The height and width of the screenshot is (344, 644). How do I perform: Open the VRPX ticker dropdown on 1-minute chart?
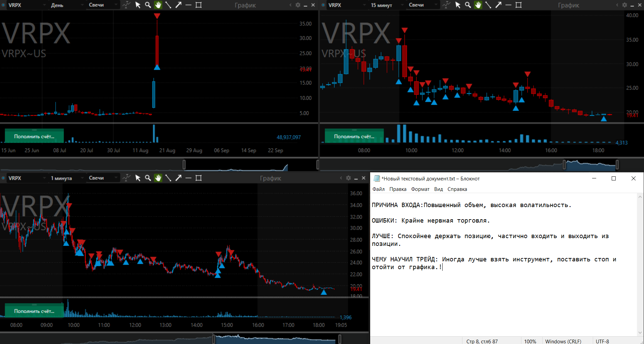[27, 178]
